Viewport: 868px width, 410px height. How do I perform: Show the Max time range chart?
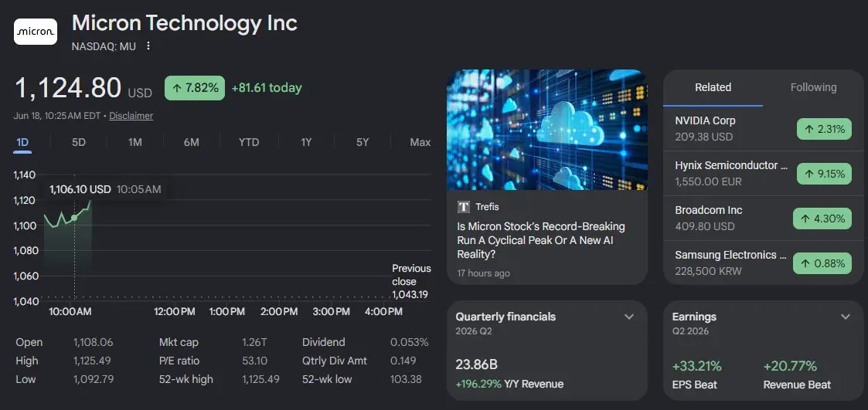(420, 142)
